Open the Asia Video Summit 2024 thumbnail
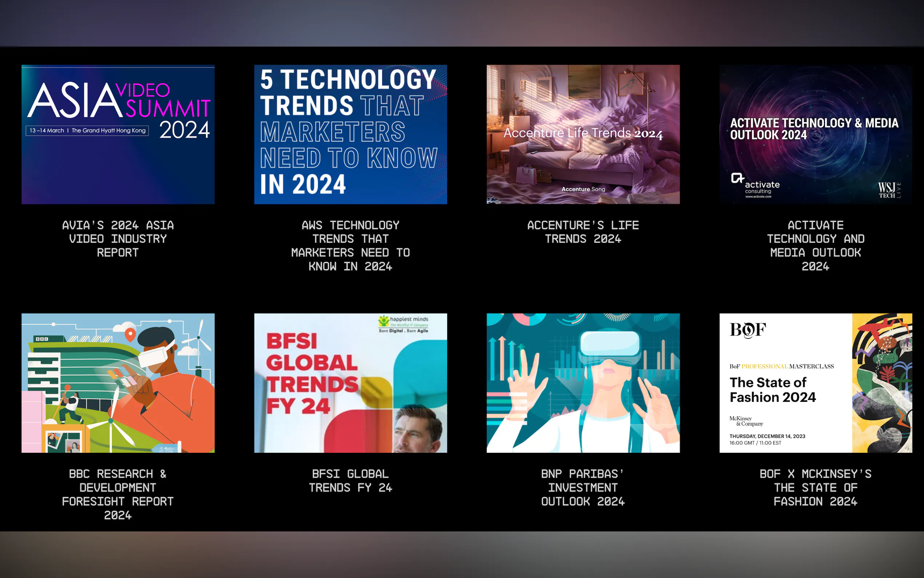This screenshot has width=924, height=578. (x=118, y=134)
